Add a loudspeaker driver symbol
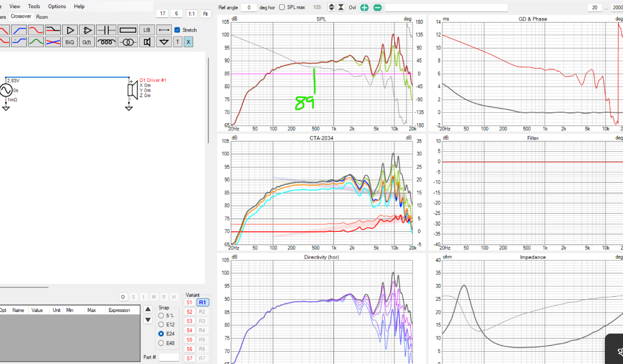 [x=147, y=41]
